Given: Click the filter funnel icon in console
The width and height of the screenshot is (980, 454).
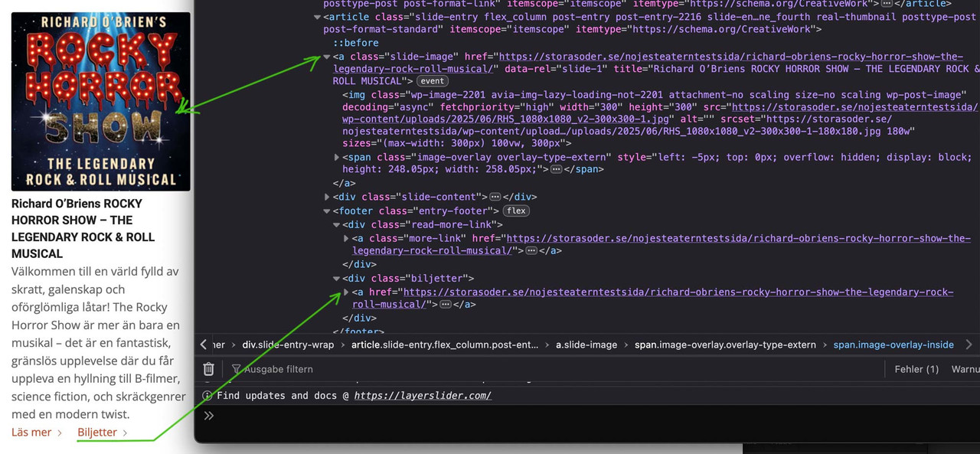Looking at the screenshot, I should point(237,369).
